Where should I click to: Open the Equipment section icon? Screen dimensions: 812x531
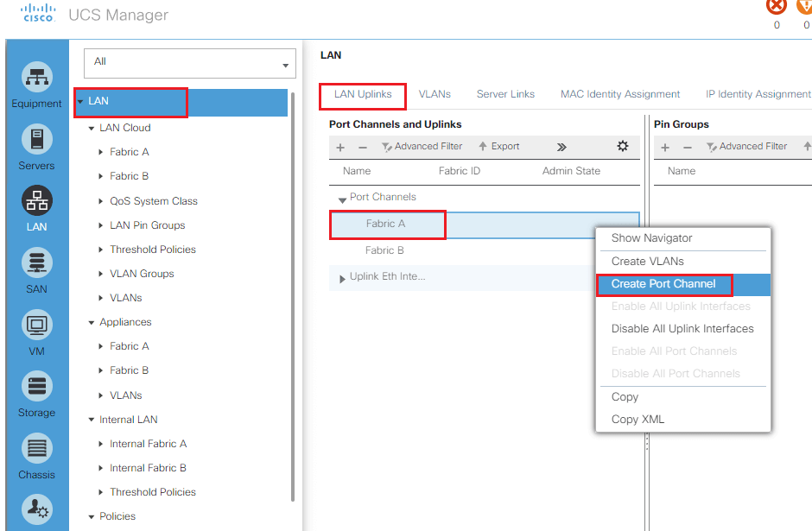coord(37,77)
